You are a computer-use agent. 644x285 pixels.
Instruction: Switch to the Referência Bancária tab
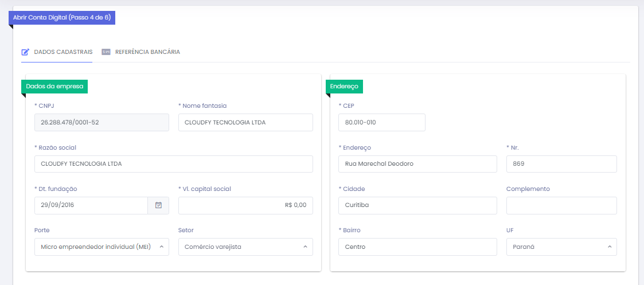click(147, 52)
